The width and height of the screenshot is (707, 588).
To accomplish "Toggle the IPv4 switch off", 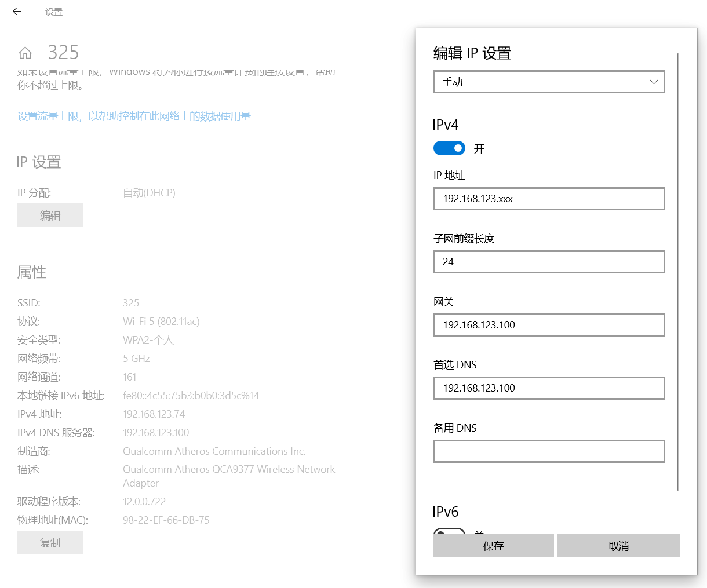I will pos(449,148).
